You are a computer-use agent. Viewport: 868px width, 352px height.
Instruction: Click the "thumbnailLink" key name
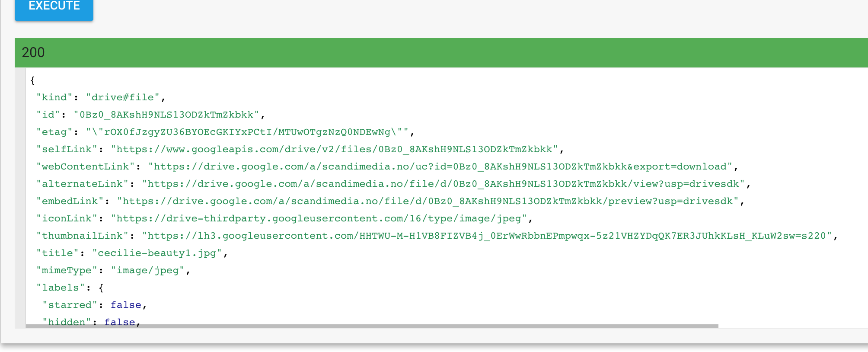(83, 236)
